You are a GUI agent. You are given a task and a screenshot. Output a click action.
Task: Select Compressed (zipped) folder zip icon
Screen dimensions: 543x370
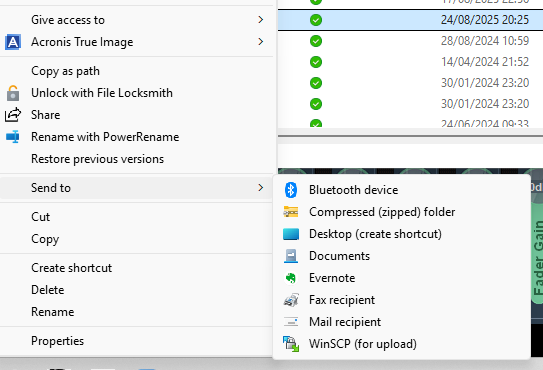291,212
